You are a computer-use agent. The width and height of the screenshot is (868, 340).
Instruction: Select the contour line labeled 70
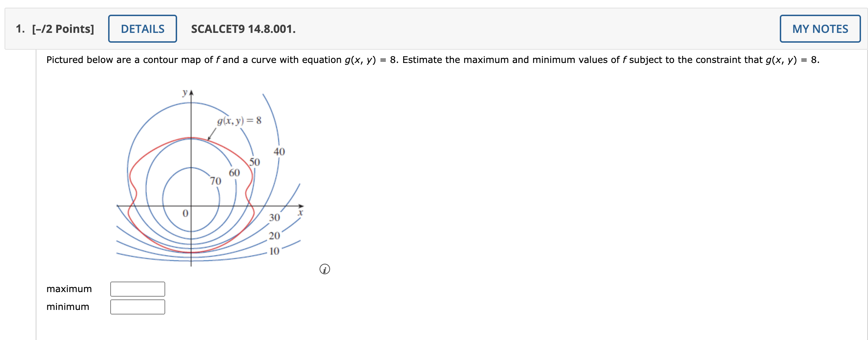pos(216,181)
